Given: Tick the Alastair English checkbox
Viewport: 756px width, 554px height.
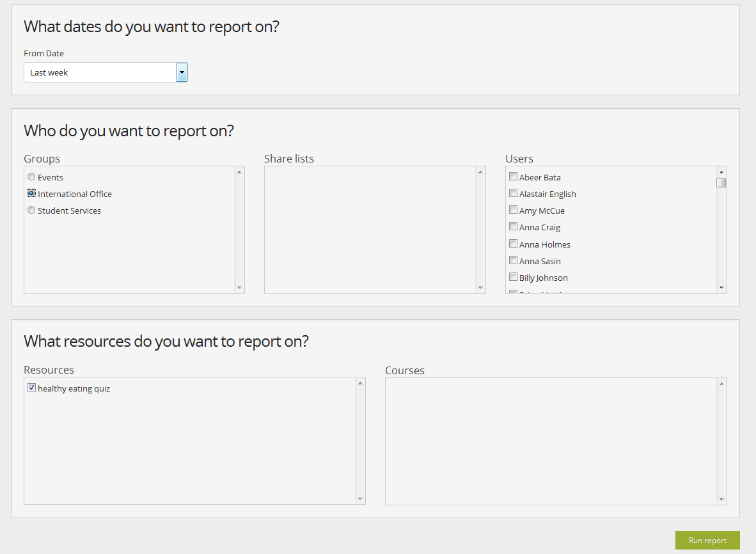Looking at the screenshot, I should (513, 193).
